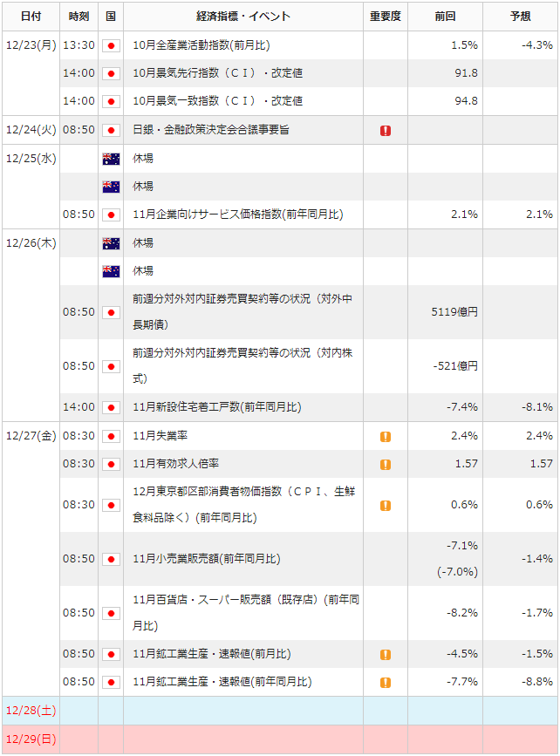Click event 11月小売業販売額(前年同月比)
Screen dimensions: 560x756
(207, 559)
